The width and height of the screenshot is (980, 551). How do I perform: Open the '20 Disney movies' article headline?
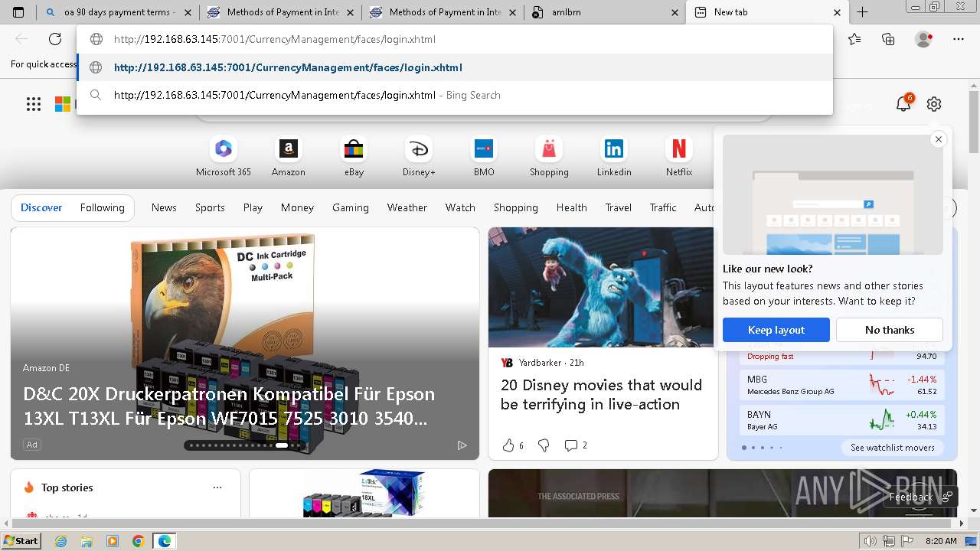(x=601, y=395)
